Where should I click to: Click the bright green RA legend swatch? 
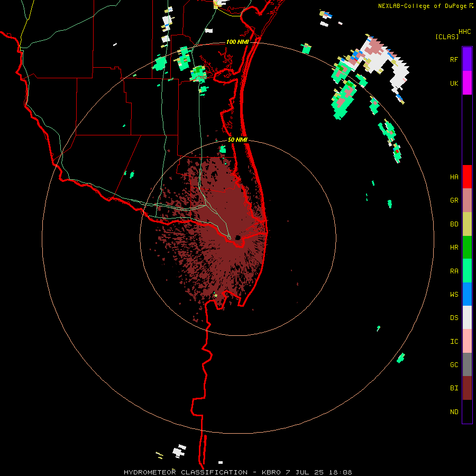coord(467,271)
